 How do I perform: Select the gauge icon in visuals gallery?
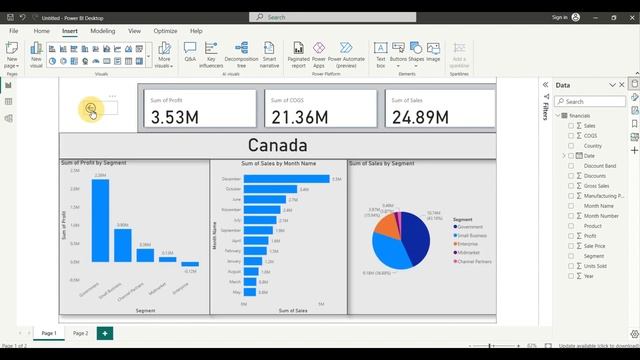pos(96,61)
